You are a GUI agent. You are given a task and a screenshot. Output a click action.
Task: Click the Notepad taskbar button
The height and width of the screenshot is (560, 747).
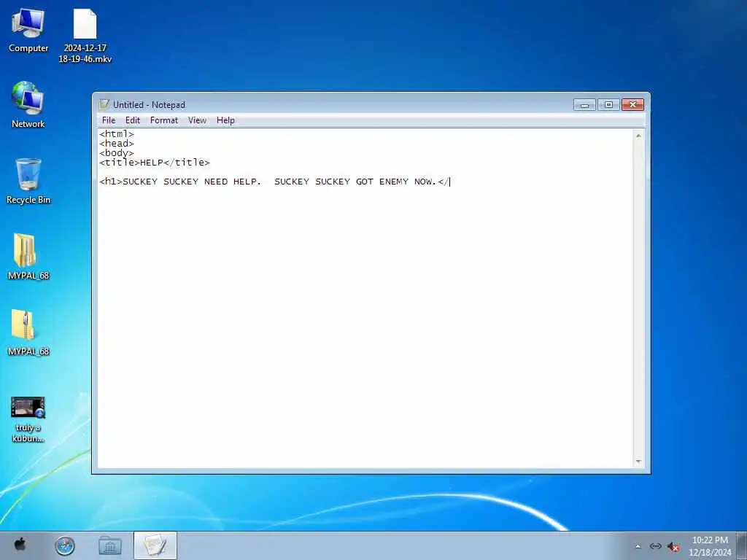tap(155, 545)
